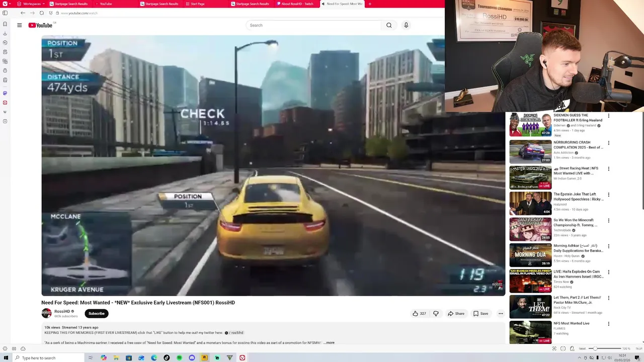Viewport: 644px width, 362px height.
Task: Open Sidemen Guess The Footballer video thumbnail
Action: 530,124
